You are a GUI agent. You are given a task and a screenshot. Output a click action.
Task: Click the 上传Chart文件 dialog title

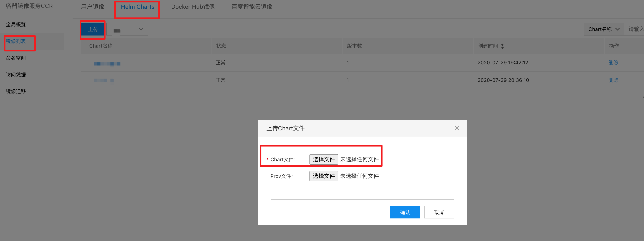click(286, 128)
